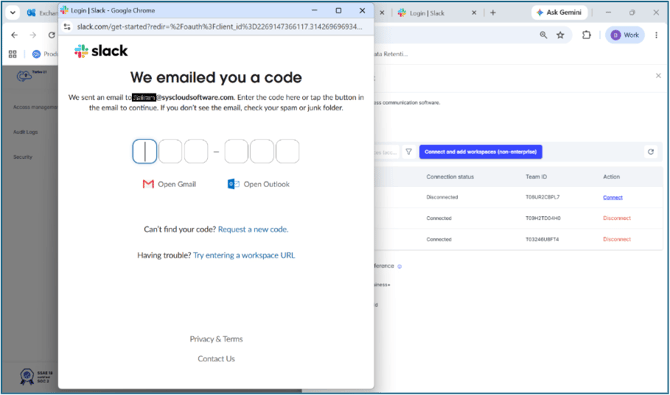
Task: Open Contact Us link
Action: click(x=216, y=359)
